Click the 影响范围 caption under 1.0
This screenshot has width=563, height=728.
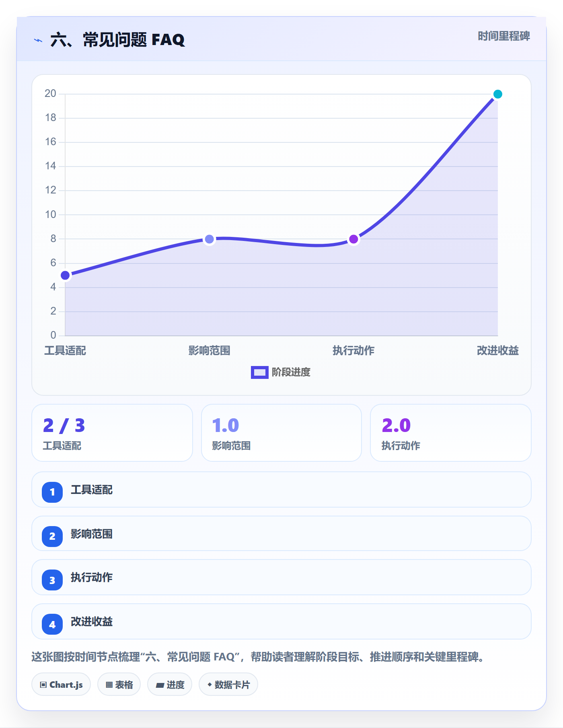click(x=231, y=446)
